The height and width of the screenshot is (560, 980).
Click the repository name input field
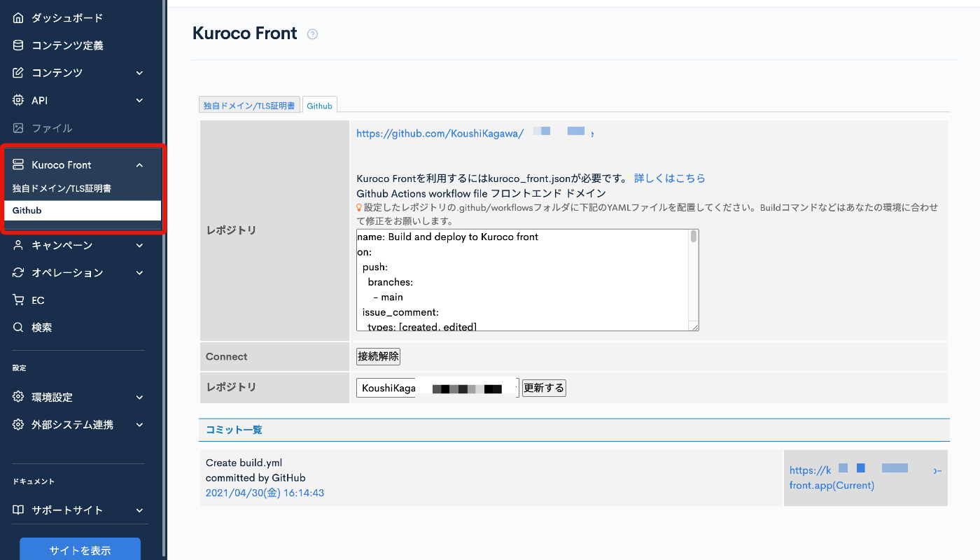click(437, 388)
